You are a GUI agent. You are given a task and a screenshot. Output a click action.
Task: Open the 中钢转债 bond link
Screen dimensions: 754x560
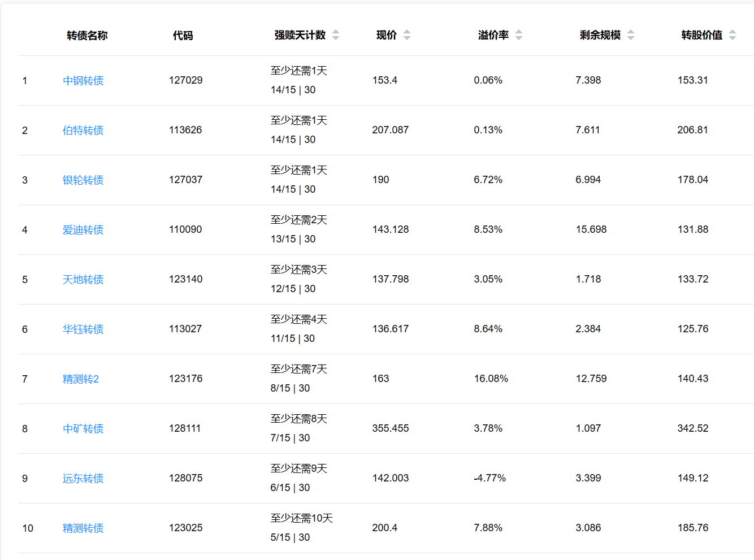[x=83, y=81]
